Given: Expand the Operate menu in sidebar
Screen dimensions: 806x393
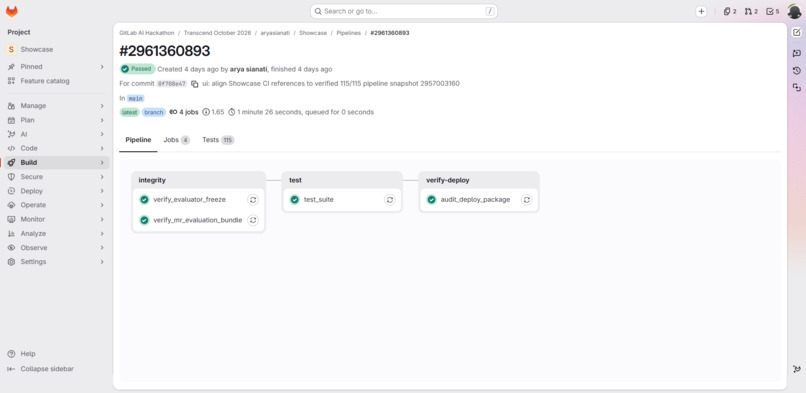Looking at the screenshot, I should (x=56, y=204).
